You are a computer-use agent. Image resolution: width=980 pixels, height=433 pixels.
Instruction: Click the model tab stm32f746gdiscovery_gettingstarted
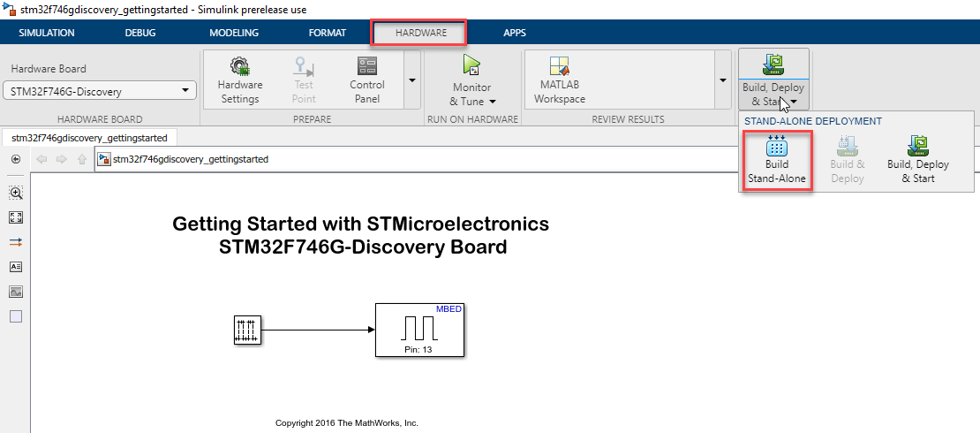(91, 138)
